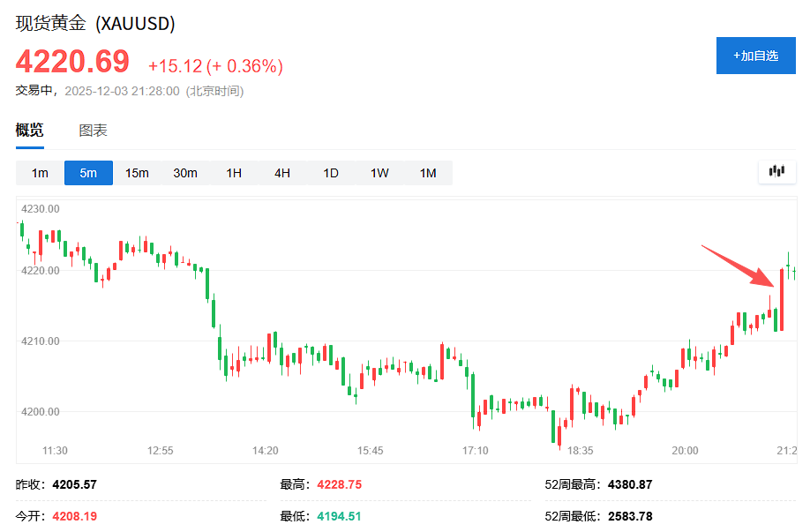The height and width of the screenshot is (532, 810).
Task: Switch to the 30m interval
Action: click(x=185, y=173)
